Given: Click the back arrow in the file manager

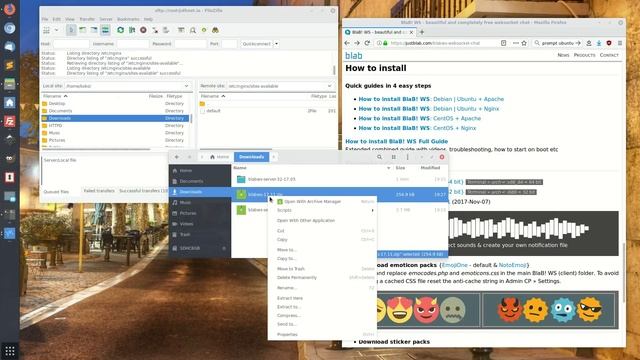Looking at the screenshot, I should point(177,157).
